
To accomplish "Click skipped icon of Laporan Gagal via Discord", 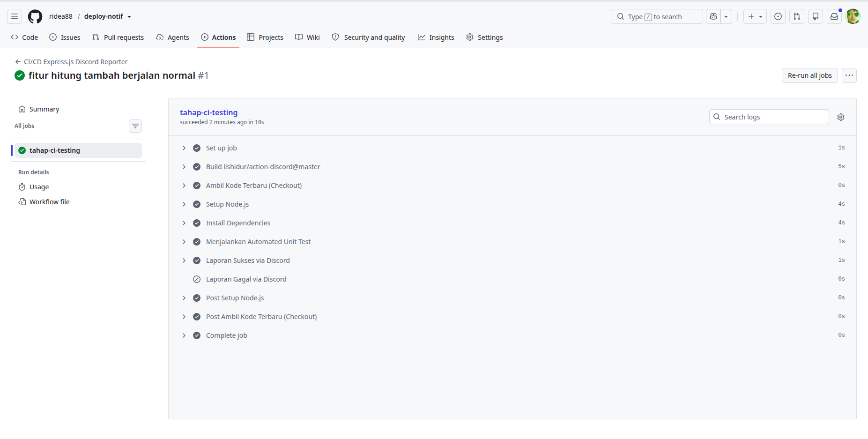I will [197, 279].
